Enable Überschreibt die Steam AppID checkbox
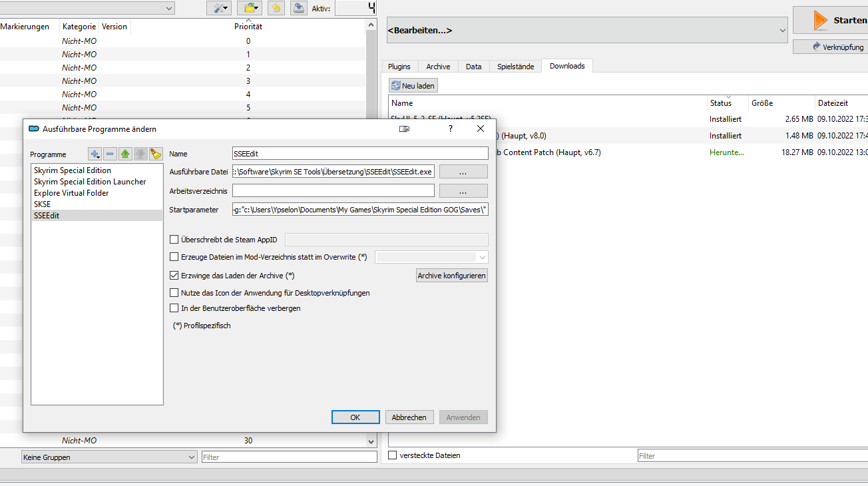This screenshot has height=486, width=868. click(174, 240)
